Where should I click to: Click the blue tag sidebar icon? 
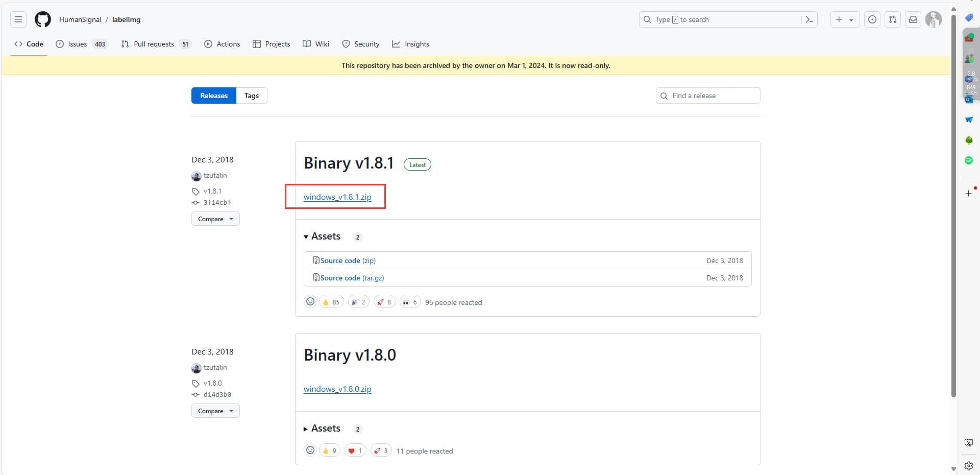coord(969,17)
